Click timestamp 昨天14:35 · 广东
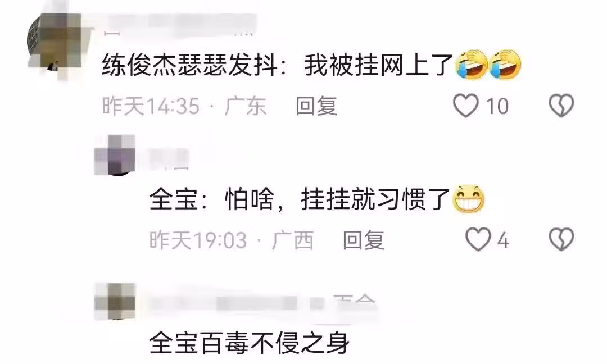 point(184,106)
